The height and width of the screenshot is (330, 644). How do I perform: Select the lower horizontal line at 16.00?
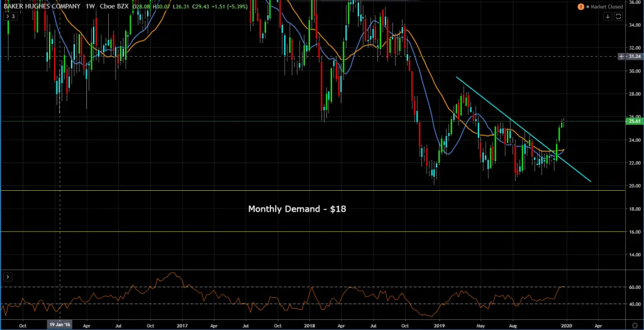click(312, 232)
